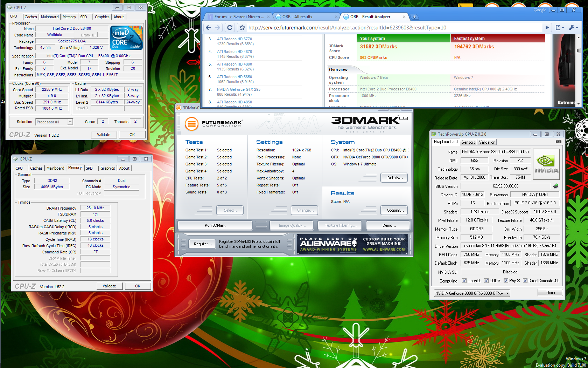Image resolution: width=588 pixels, height=368 pixels.
Task: Open the About tab in the Memory CPU-Z window
Action: pos(124,168)
